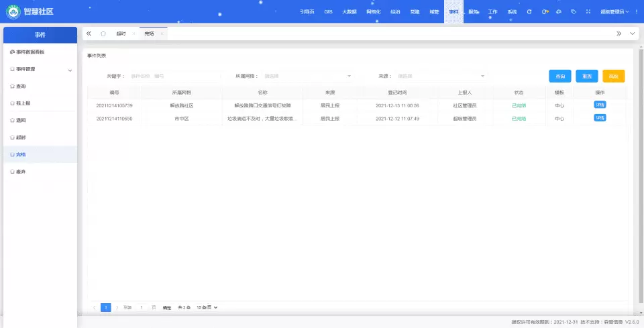This screenshot has height=328, width=644.
Task: Open the 大数据 menu
Action: pos(350,12)
